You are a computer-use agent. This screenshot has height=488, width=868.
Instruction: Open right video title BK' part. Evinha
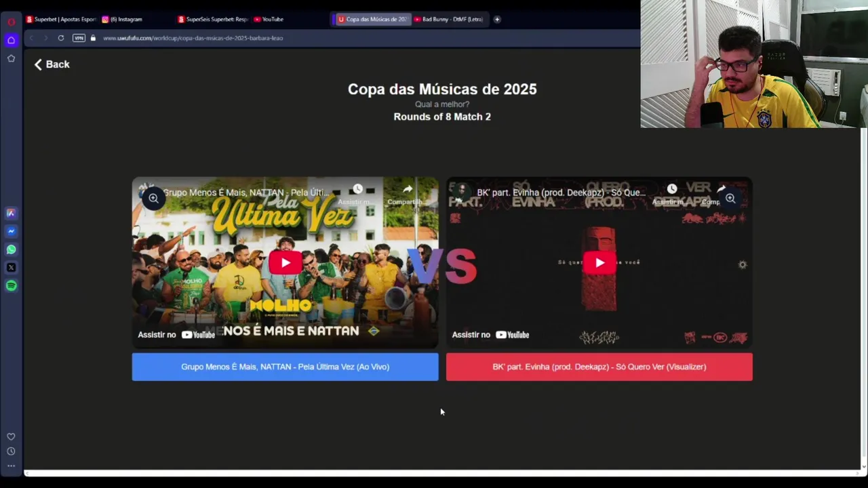[561, 192]
